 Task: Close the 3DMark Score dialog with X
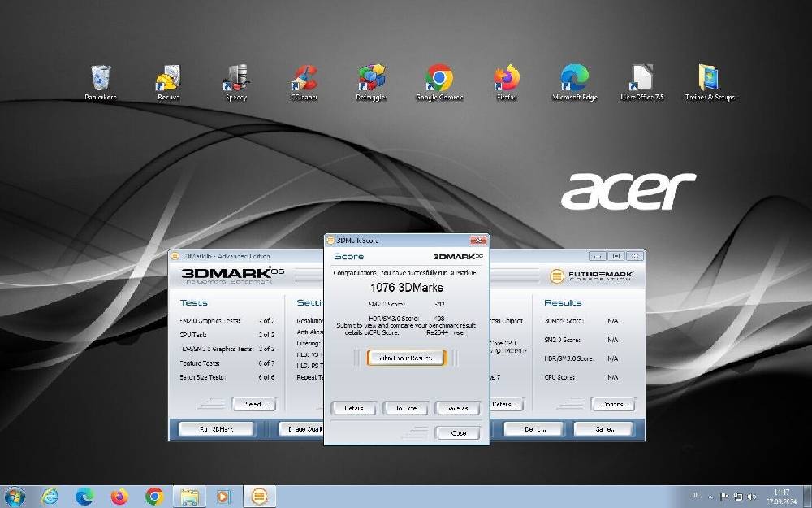pos(477,241)
